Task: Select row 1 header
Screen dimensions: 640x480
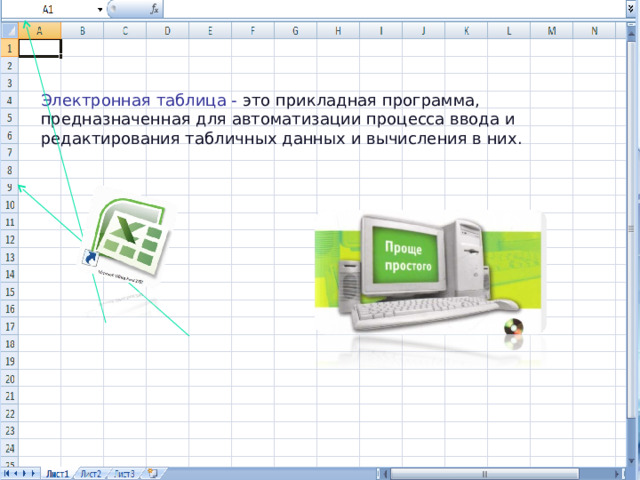Action: coord(10,48)
